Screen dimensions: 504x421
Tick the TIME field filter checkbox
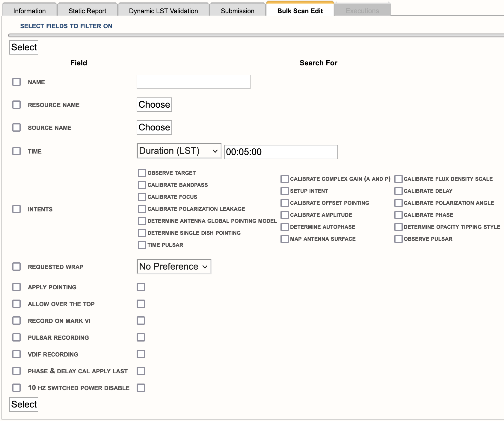pyautogui.click(x=16, y=151)
